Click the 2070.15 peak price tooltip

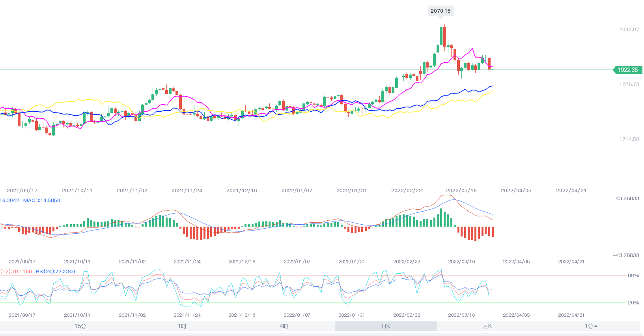coord(441,11)
